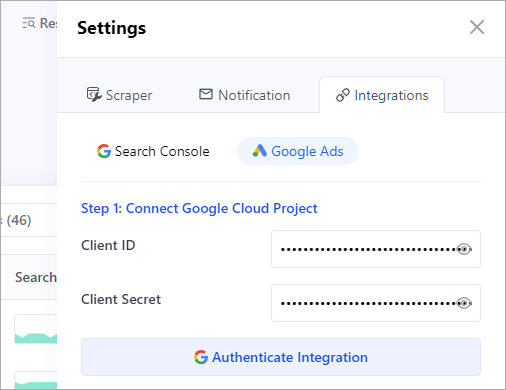Click the research icon in background page
The width and height of the screenshot is (506, 390).
click(x=29, y=23)
